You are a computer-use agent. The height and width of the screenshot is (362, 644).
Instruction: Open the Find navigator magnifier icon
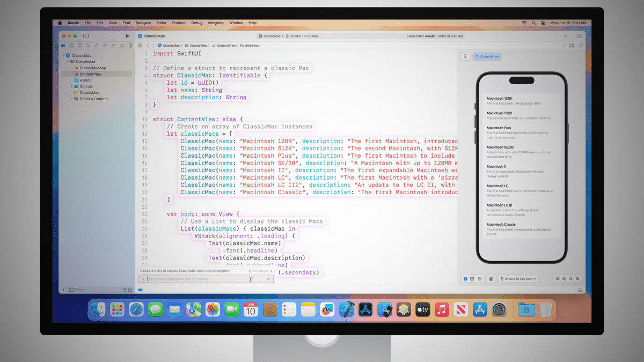[88, 46]
